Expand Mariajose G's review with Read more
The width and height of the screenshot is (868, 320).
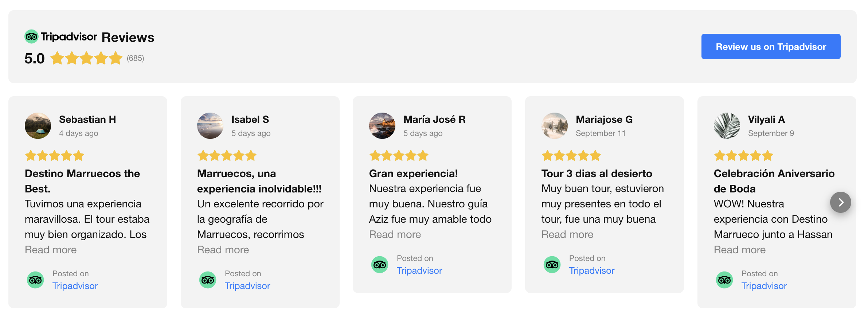567,234
